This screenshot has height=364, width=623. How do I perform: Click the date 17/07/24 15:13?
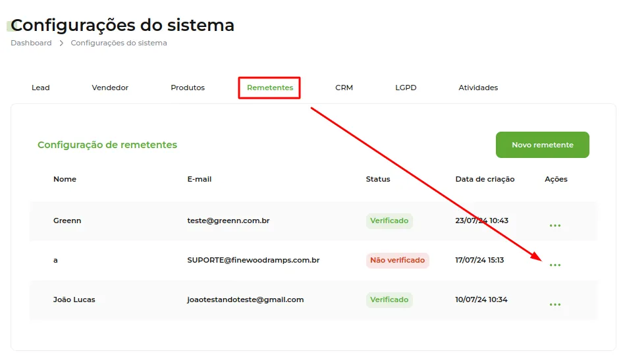(x=479, y=260)
